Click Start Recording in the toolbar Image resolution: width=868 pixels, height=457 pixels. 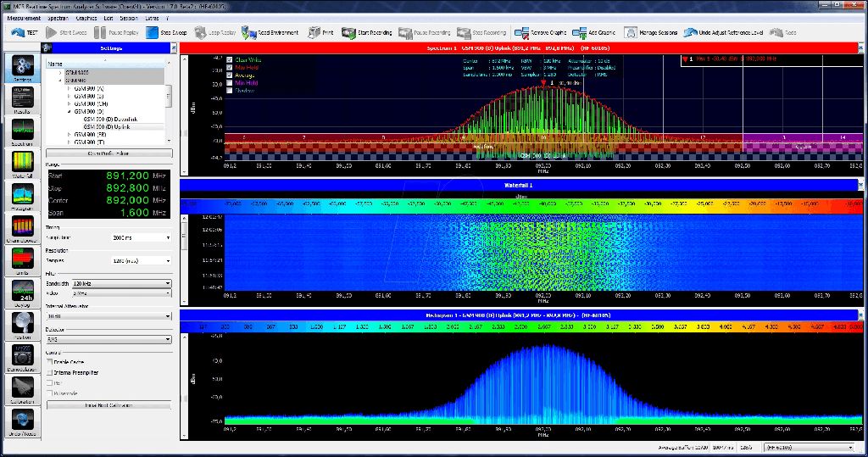pos(348,32)
